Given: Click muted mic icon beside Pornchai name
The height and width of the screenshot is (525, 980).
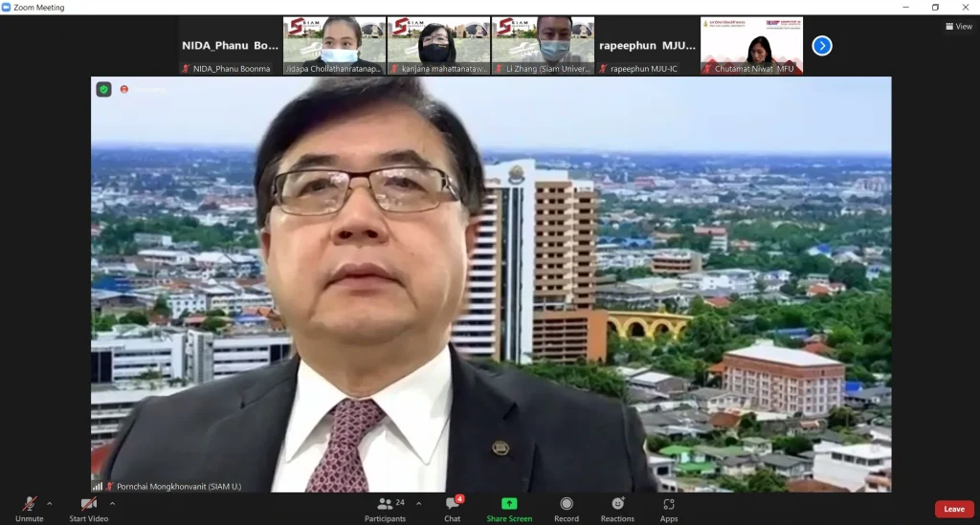Looking at the screenshot, I should click(110, 487).
